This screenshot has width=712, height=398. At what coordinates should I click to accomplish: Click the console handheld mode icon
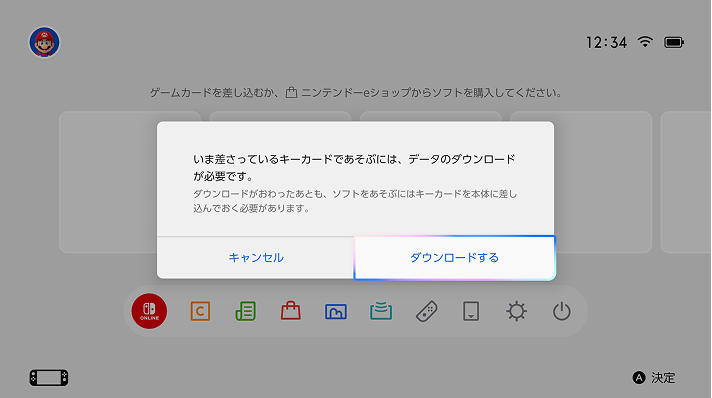(x=49, y=378)
